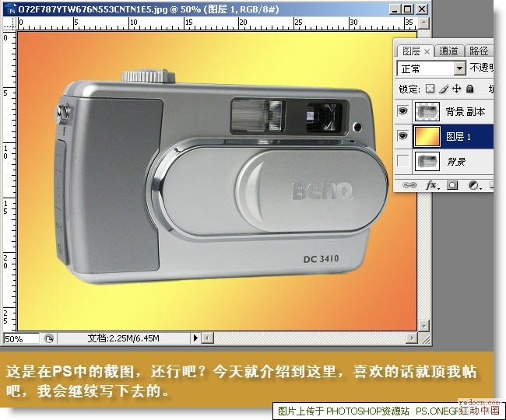Click the horizontal scrollbar right arrow
The image size is (506, 420).
(x=412, y=338)
